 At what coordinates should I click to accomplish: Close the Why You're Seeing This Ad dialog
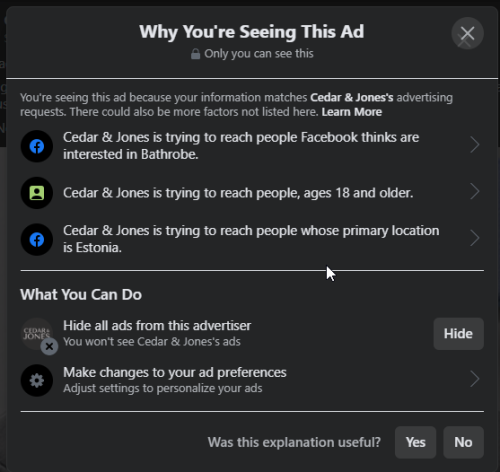467,33
